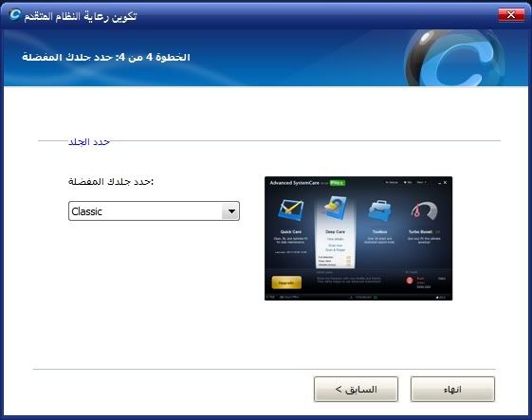Viewport: 532px width, 420px height.
Task: Click the preview window's close X
Action: point(445,183)
